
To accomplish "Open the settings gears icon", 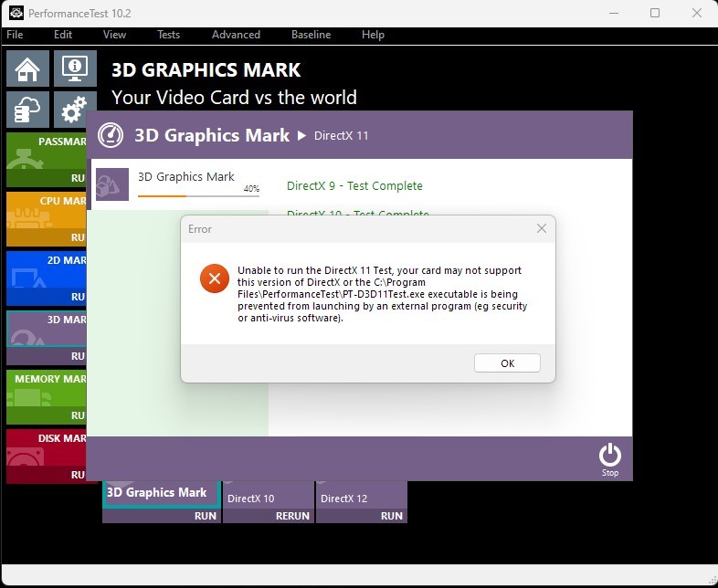I will [x=74, y=110].
